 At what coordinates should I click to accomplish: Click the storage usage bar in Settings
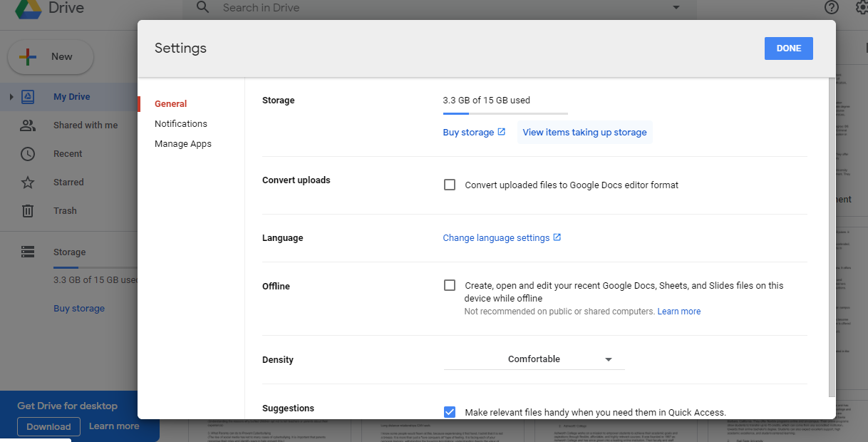tap(505, 113)
